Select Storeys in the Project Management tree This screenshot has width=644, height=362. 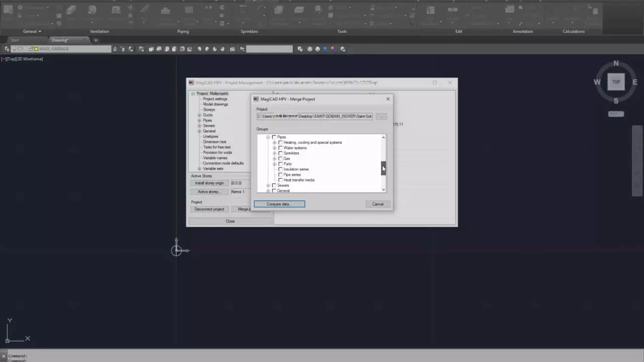coord(209,110)
